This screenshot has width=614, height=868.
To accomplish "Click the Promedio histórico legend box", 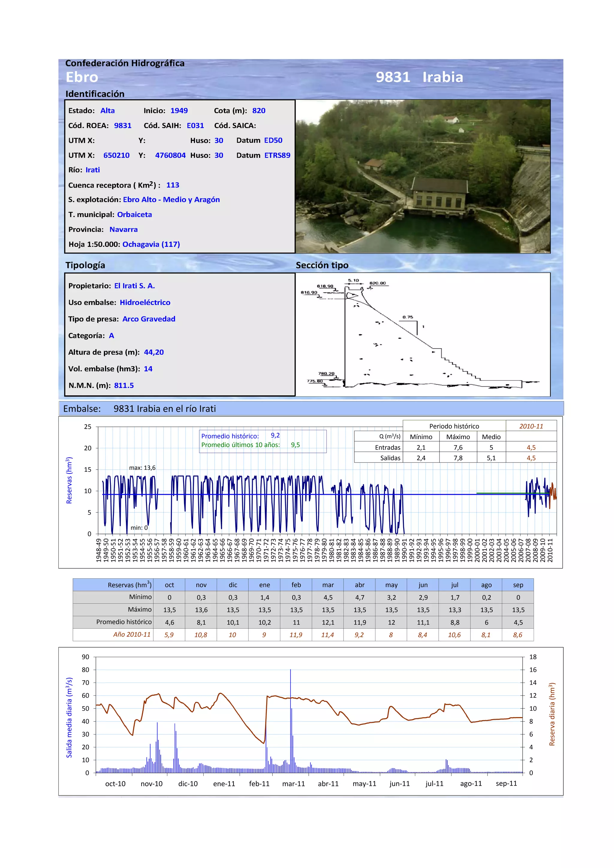I will (x=263, y=441).
